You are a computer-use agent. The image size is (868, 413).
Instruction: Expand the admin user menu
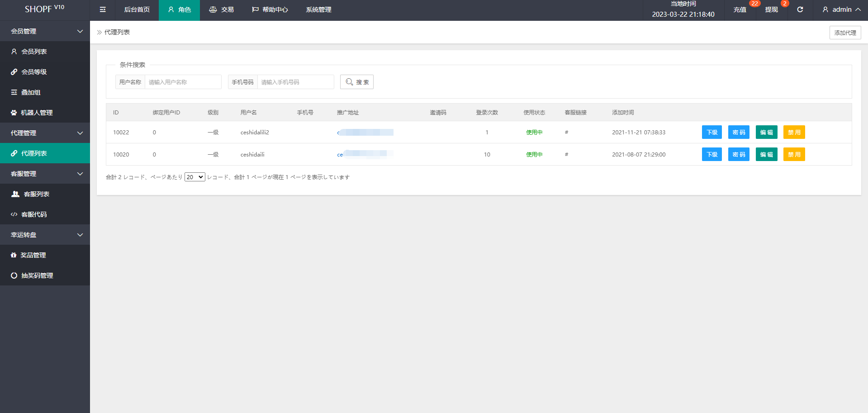click(x=841, y=9)
